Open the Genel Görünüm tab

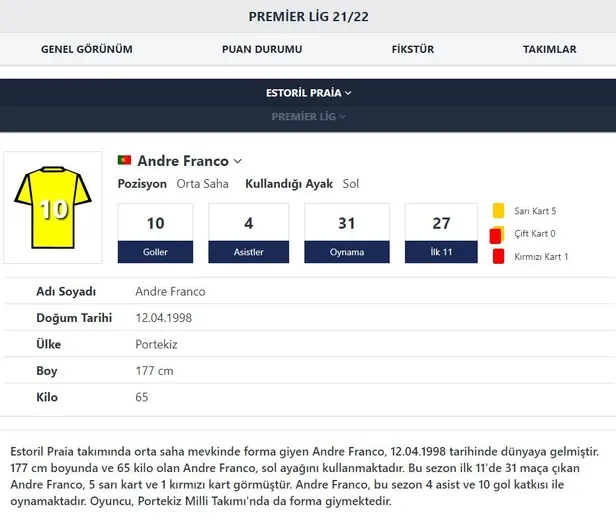(x=86, y=49)
